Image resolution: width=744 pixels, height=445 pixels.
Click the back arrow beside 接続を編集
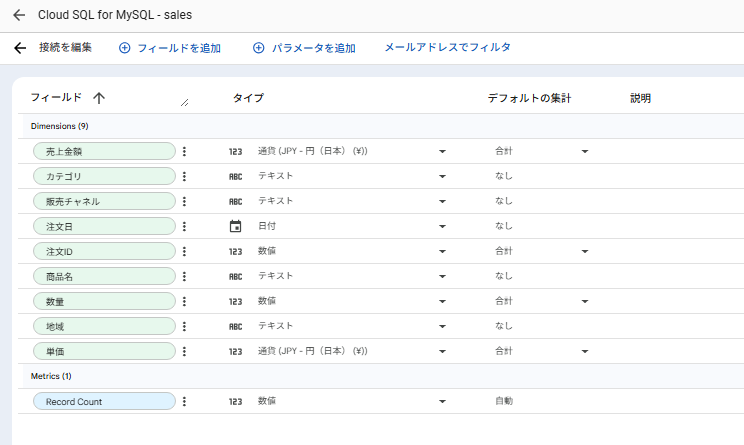[20, 48]
